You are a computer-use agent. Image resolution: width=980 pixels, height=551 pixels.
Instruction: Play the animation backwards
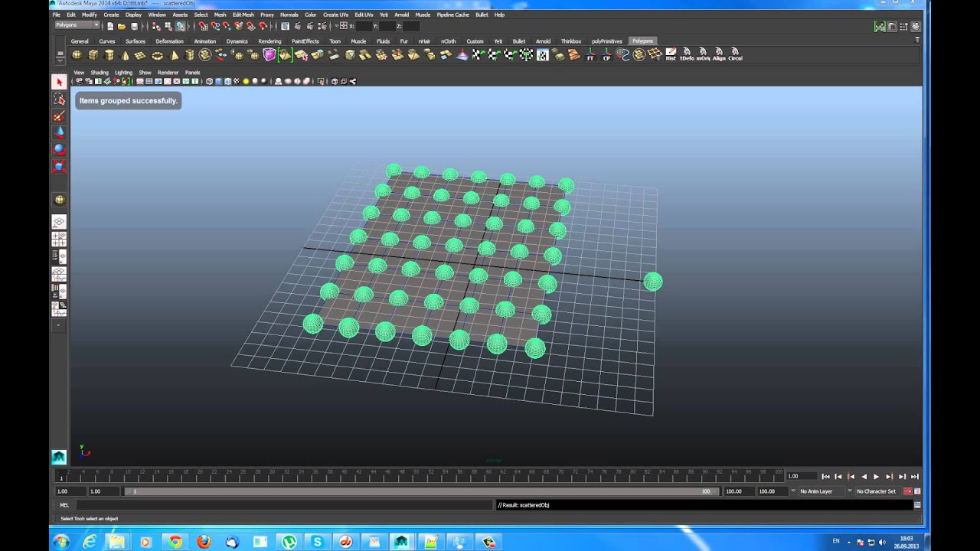(x=864, y=477)
